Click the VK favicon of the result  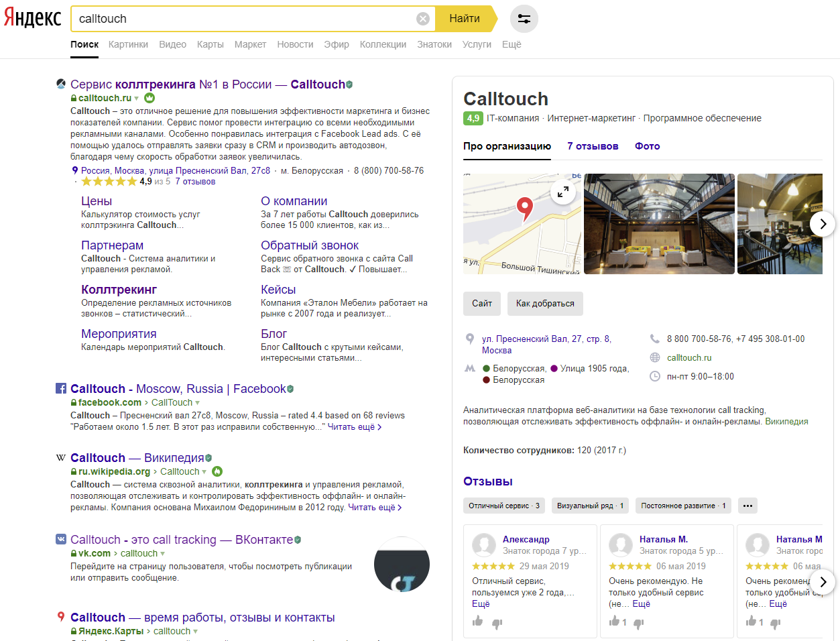click(x=61, y=539)
